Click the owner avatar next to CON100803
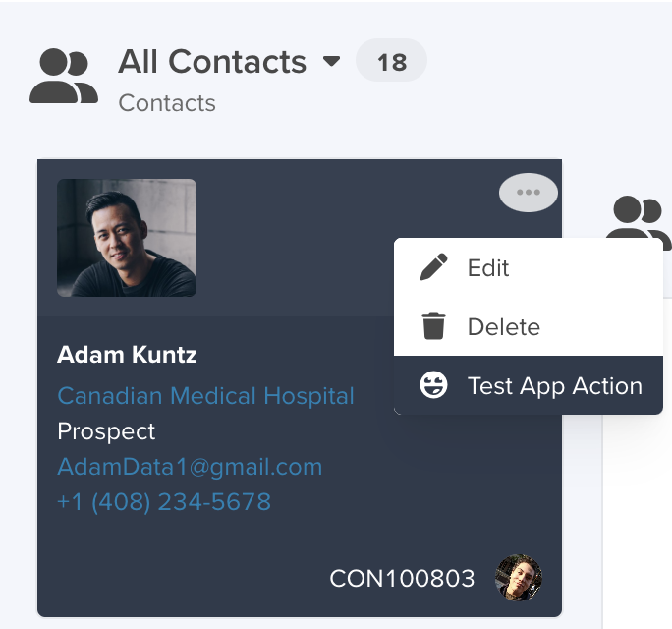The height and width of the screenshot is (629, 672). click(x=519, y=578)
